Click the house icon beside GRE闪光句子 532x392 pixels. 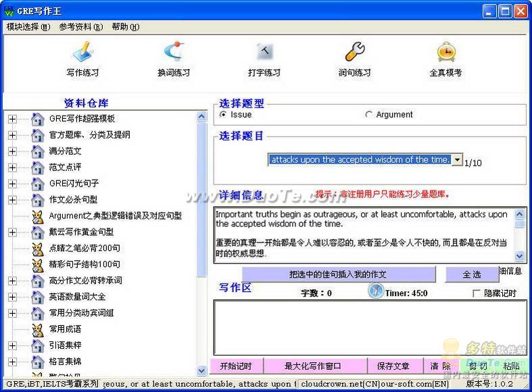coord(38,184)
